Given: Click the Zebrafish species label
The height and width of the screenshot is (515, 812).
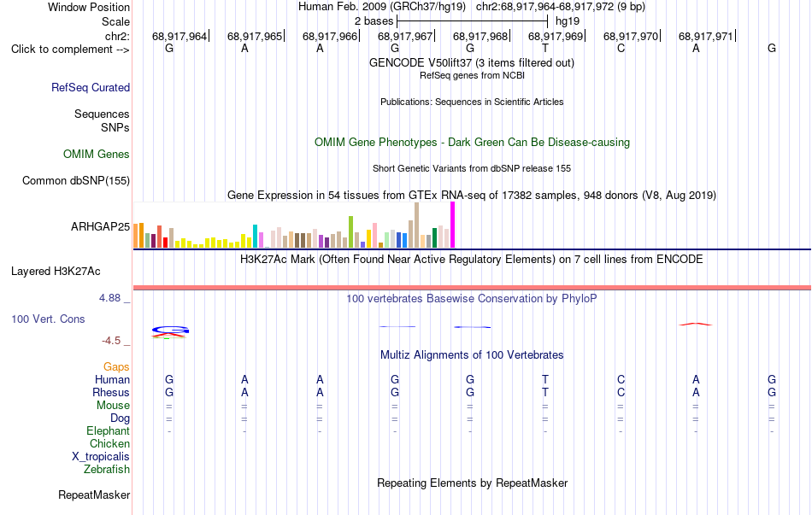Looking at the screenshot, I should pyautogui.click(x=107, y=470).
